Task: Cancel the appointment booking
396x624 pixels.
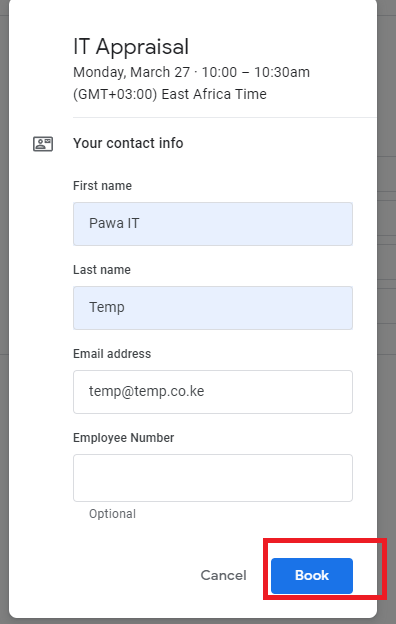Action: point(223,575)
